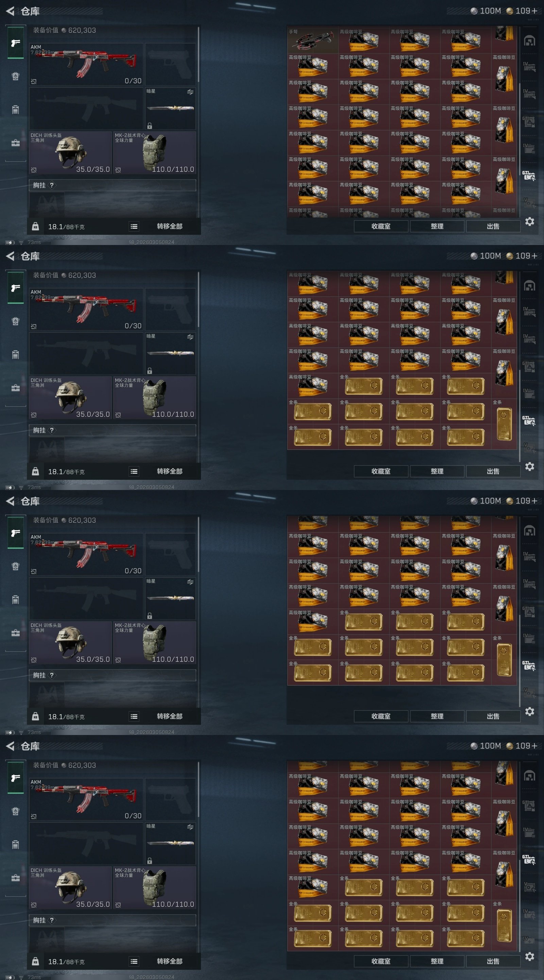Open the chest rig icon in the left sidebar

click(x=16, y=110)
